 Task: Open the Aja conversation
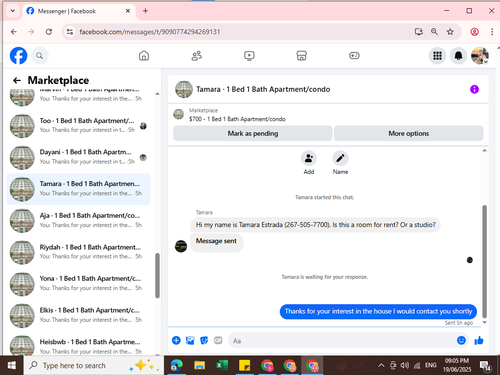pos(78,221)
